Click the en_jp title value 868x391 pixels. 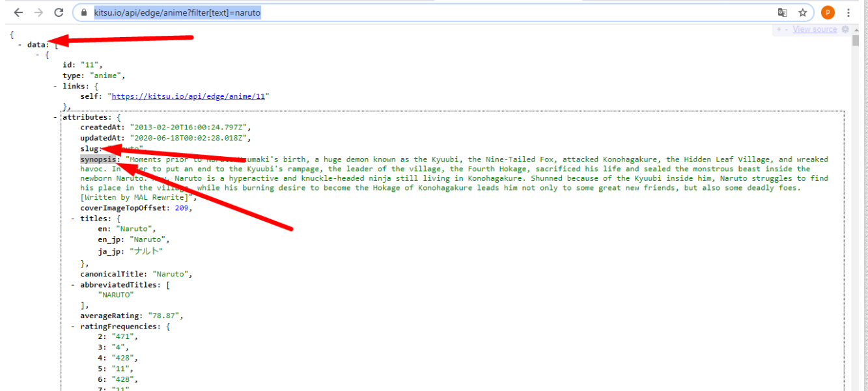(148, 239)
